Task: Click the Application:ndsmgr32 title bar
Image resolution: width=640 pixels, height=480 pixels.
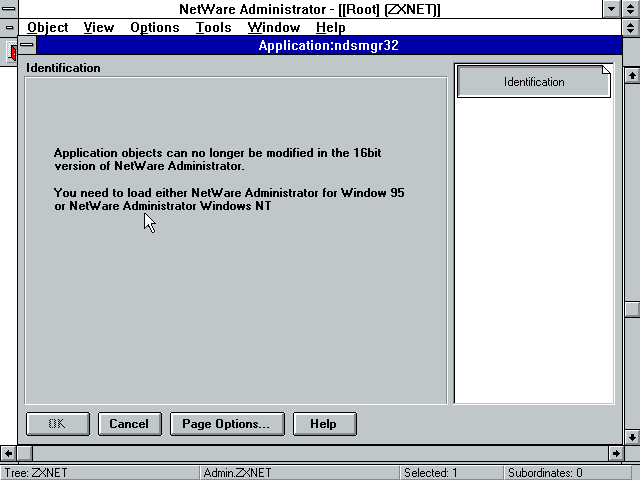Action: (x=329, y=45)
